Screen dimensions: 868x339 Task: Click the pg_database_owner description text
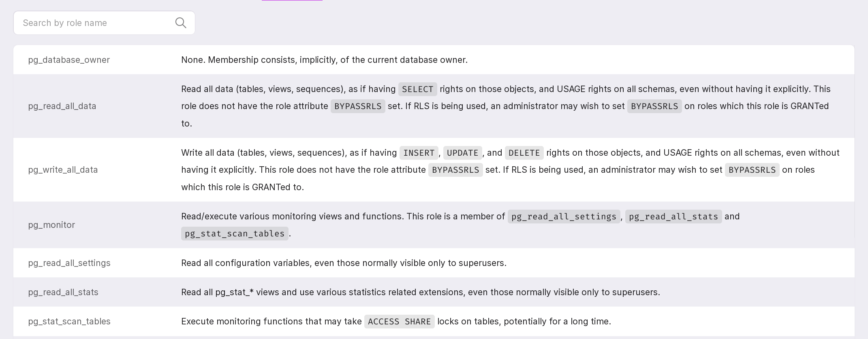(324, 60)
